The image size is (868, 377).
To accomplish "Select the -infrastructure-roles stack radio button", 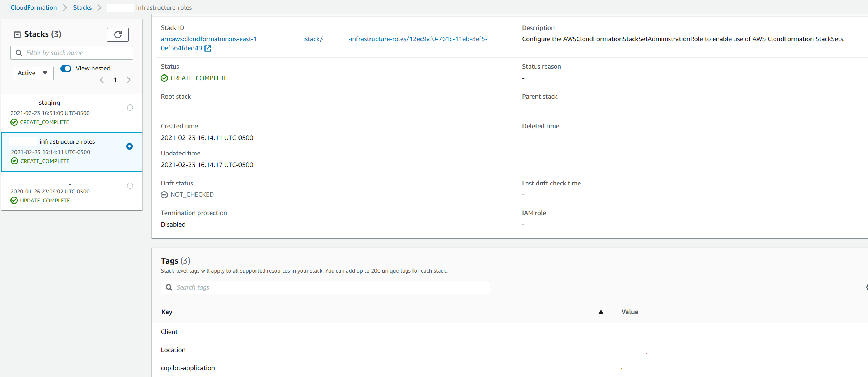I will coord(130,146).
